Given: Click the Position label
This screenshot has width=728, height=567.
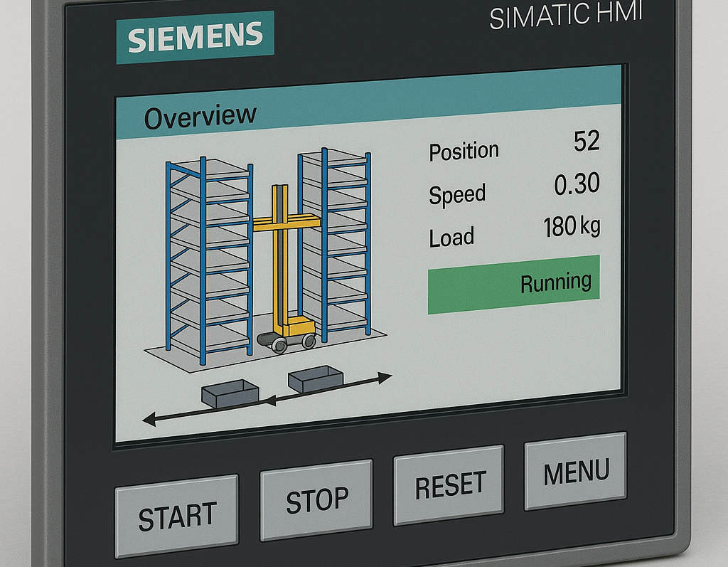Looking at the screenshot, I should pos(464,151).
